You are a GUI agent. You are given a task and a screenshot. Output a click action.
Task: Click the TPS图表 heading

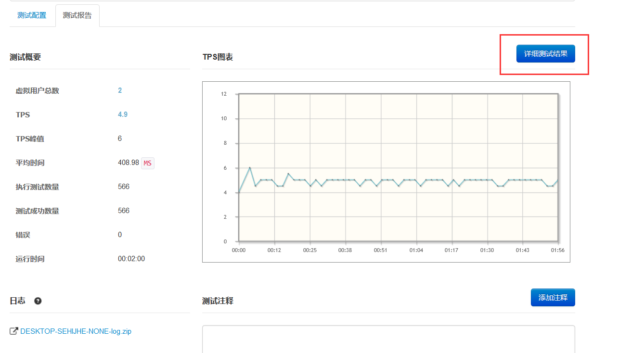point(218,57)
